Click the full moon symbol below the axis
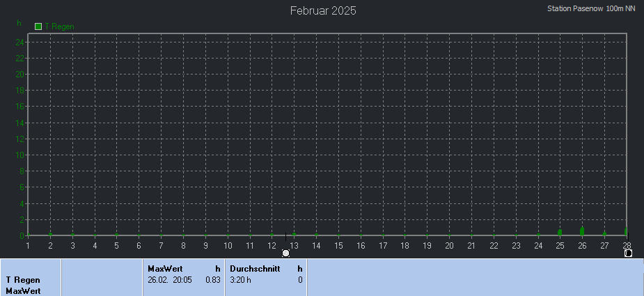 286,254
